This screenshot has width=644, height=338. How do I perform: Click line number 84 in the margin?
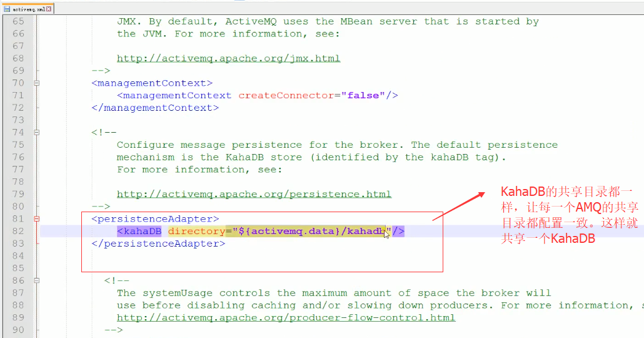pyautogui.click(x=18, y=256)
